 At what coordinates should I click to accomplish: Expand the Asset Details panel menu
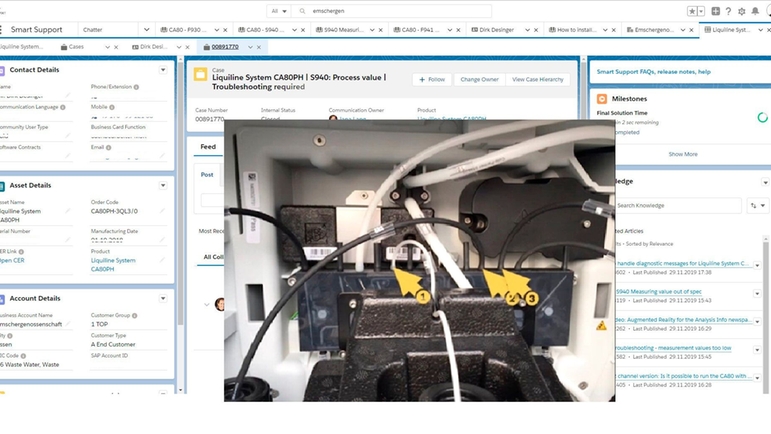tap(163, 185)
